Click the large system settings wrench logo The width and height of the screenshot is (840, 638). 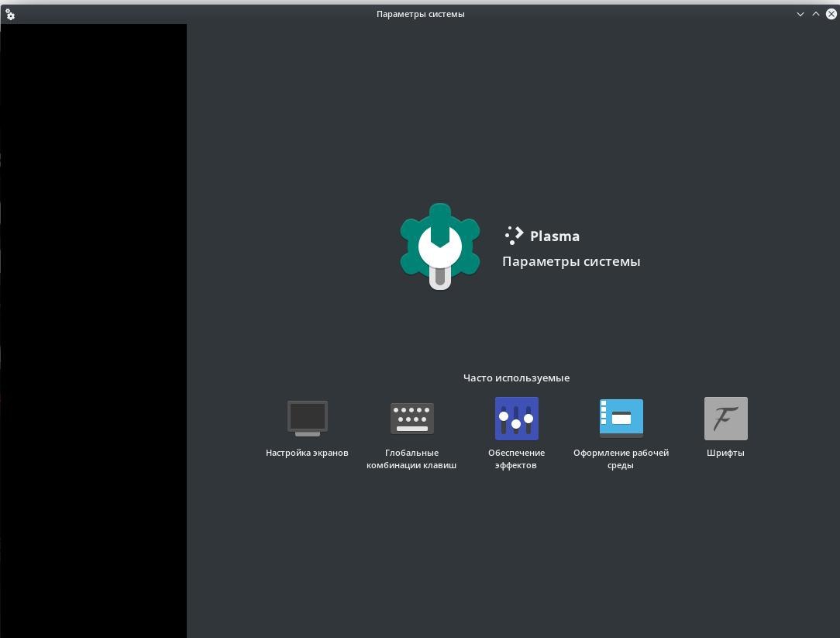[440, 247]
